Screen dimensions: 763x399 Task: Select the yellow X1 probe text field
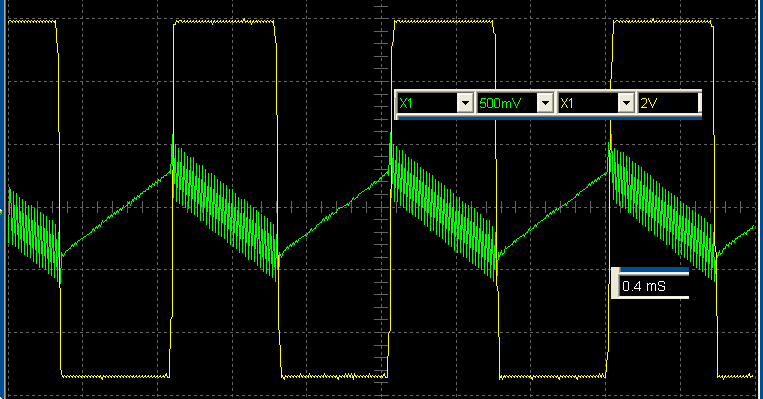(588, 103)
